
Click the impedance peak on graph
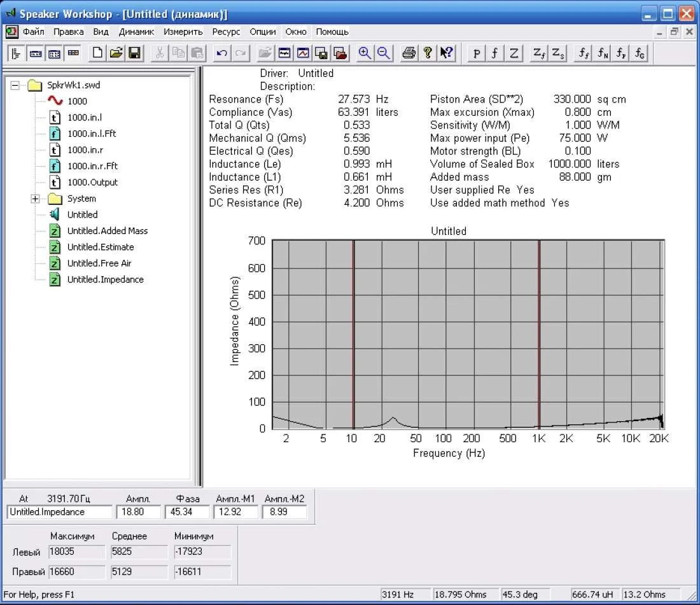[x=393, y=419]
